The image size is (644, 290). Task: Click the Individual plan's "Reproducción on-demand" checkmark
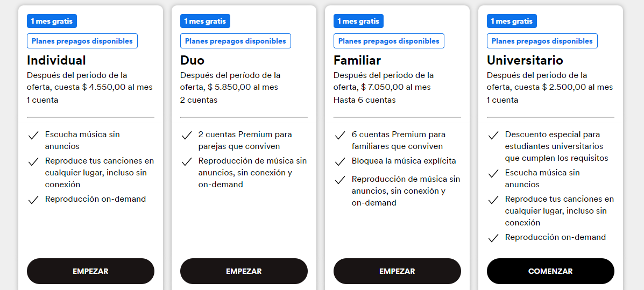[x=33, y=200]
